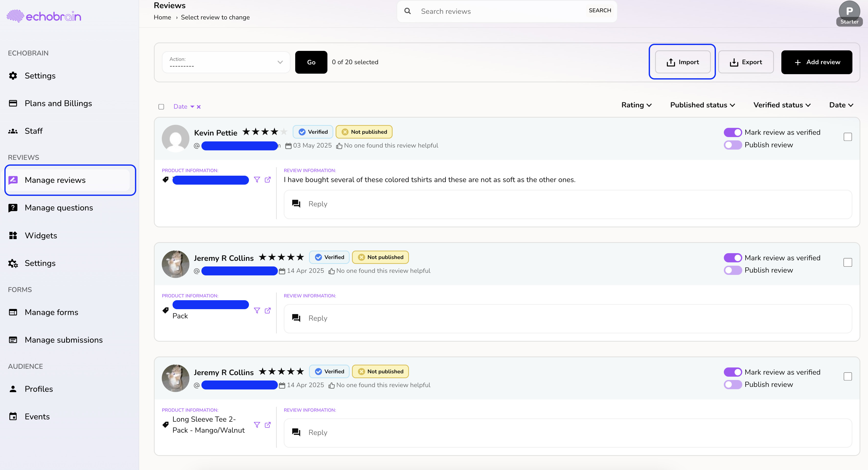Viewport: 868px width, 470px height.
Task: Check the select-all checkbox beside Date
Action: (161, 107)
